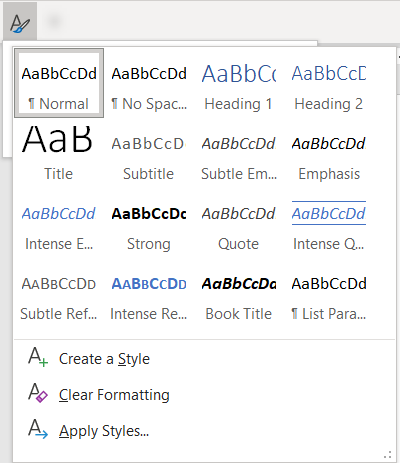This screenshot has height=463, width=400.
Task: Select the Emphasis style
Action: (329, 153)
